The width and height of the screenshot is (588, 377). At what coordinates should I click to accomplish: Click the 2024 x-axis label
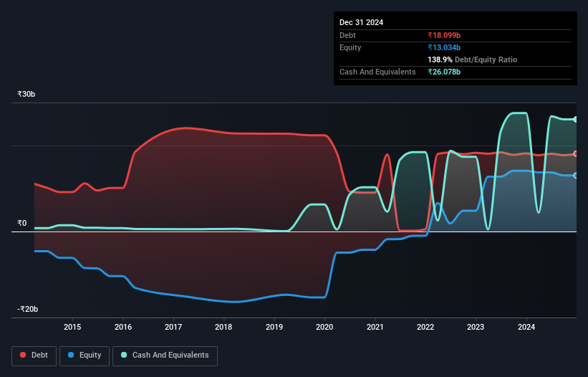[526, 327]
